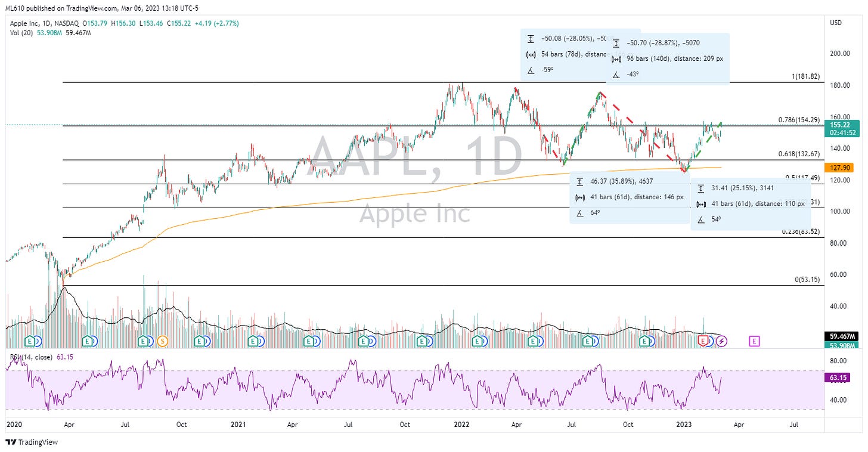Click the 120.00 price axis label
The height and width of the screenshot is (452, 868).
pos(839,180)
